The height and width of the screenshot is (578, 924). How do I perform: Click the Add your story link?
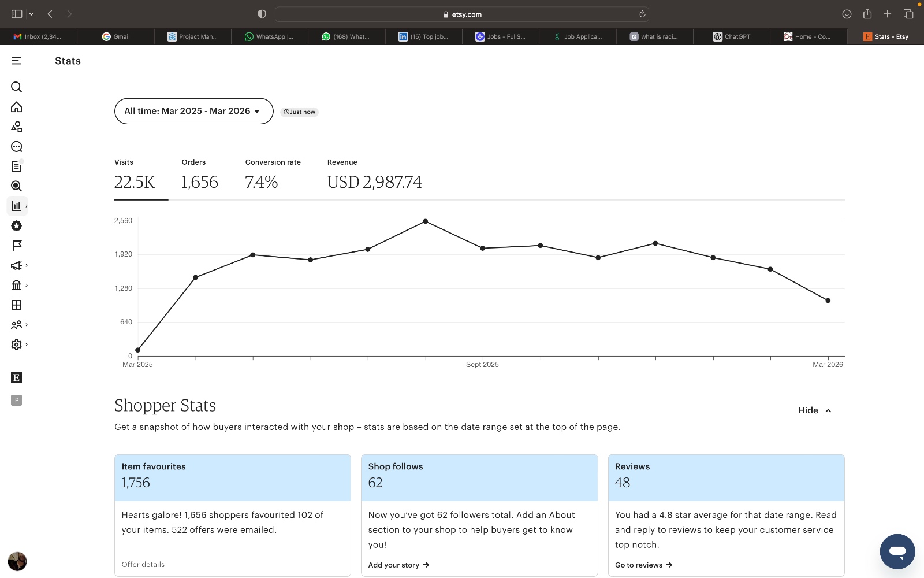[x=398, y=565]
